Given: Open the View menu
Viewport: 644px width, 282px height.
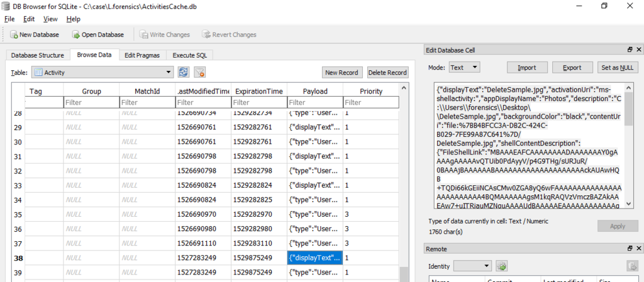Looking at the screenshot, I should click(50, 19).
